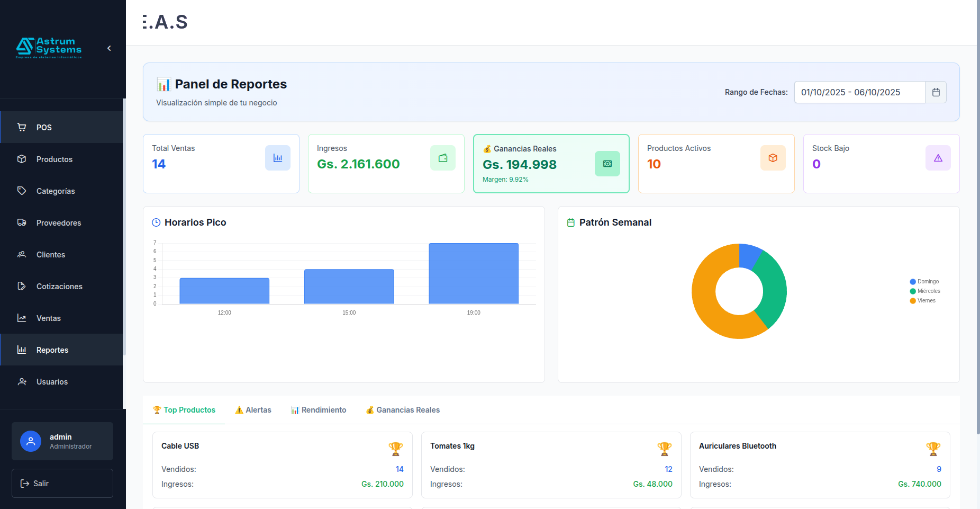980x509 pixels.
Task: Switch to the Alertas tab
Action: coord(253,410)
